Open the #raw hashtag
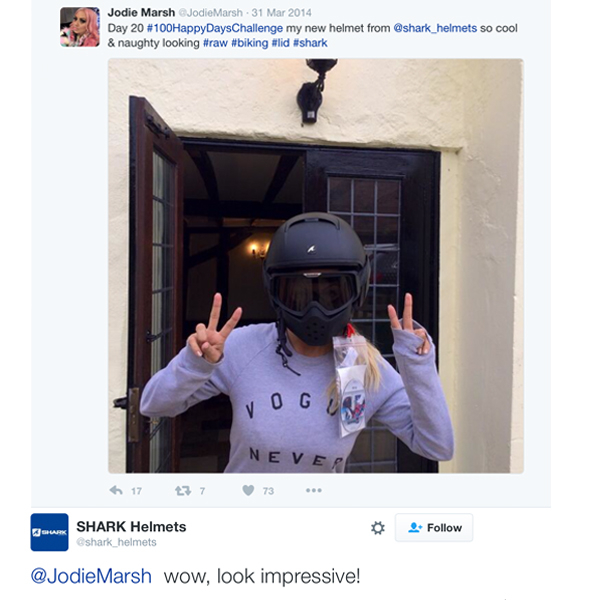This screenshot has width=600, height=600. click(215, 43)
